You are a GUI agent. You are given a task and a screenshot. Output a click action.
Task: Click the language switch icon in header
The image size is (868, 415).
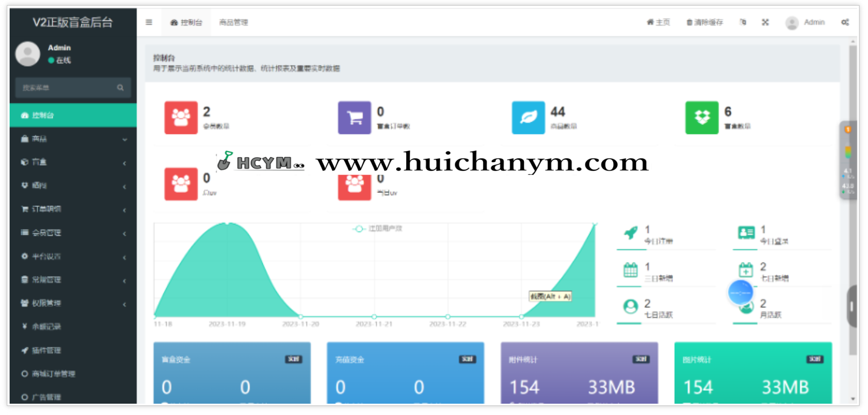[x=743, y=23]
